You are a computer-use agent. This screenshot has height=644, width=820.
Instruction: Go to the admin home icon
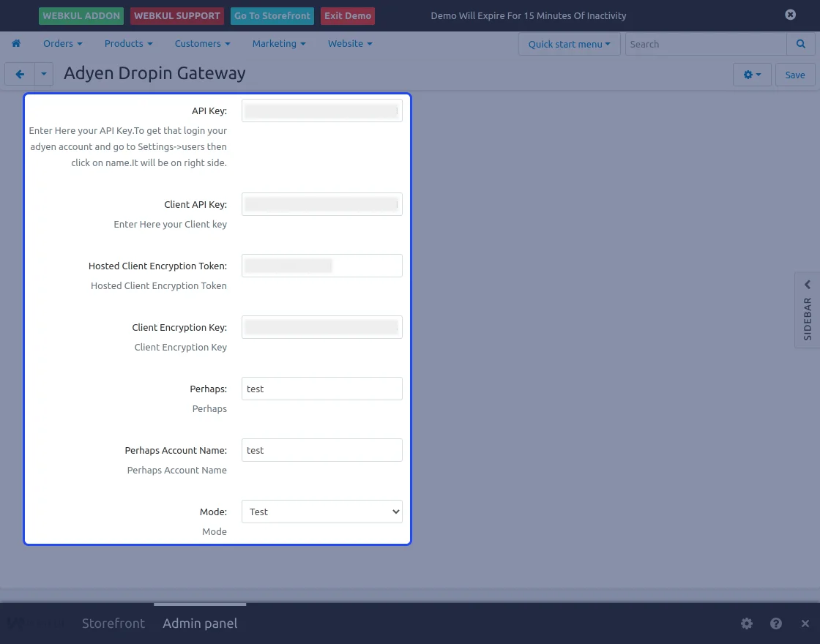tap(16, 43)
